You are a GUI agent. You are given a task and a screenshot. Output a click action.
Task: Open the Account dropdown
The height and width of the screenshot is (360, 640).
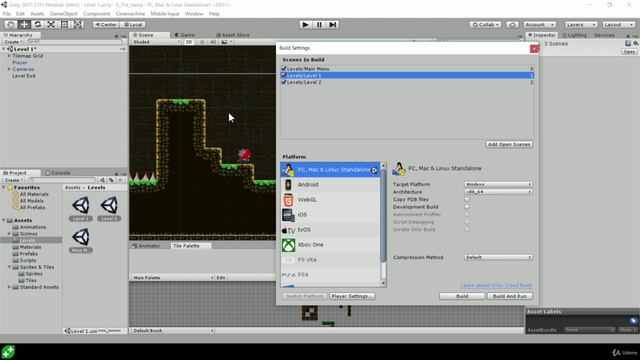(540, 24)
